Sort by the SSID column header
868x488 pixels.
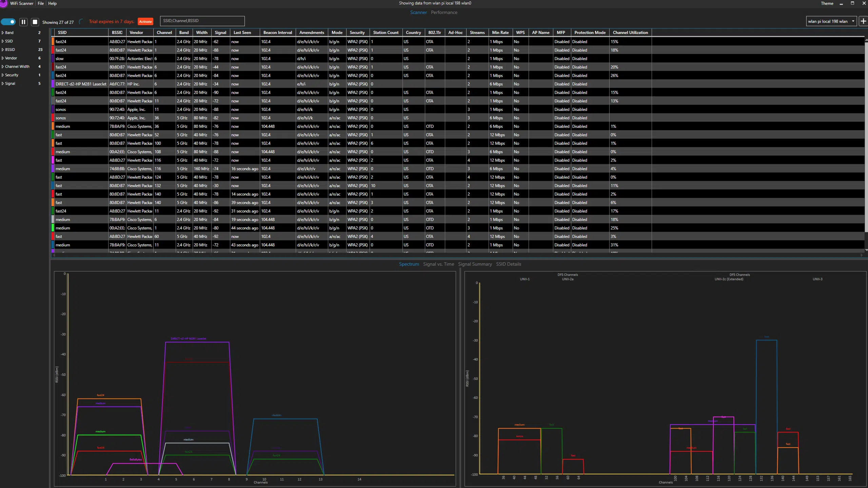coord(81,33)
